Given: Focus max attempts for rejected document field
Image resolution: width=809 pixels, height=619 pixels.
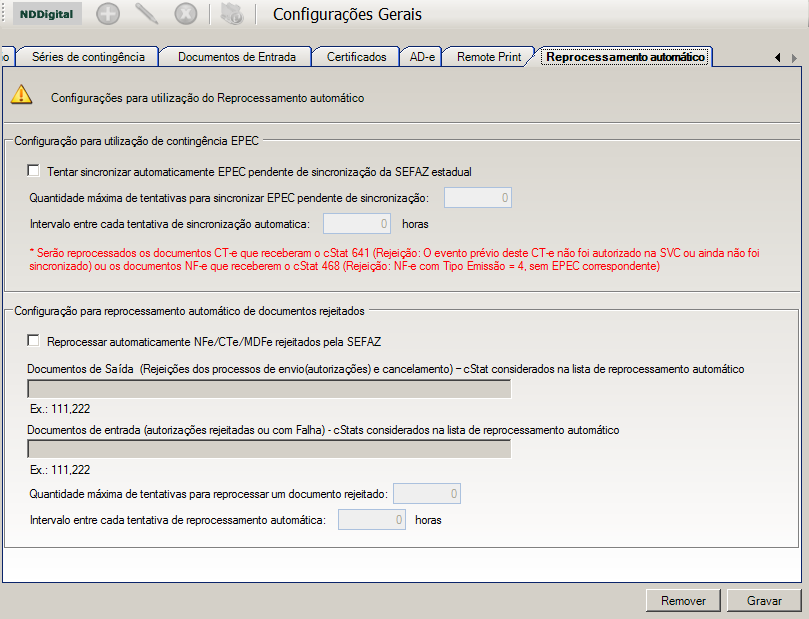Looking at the screenshot, I should [427, 494].
